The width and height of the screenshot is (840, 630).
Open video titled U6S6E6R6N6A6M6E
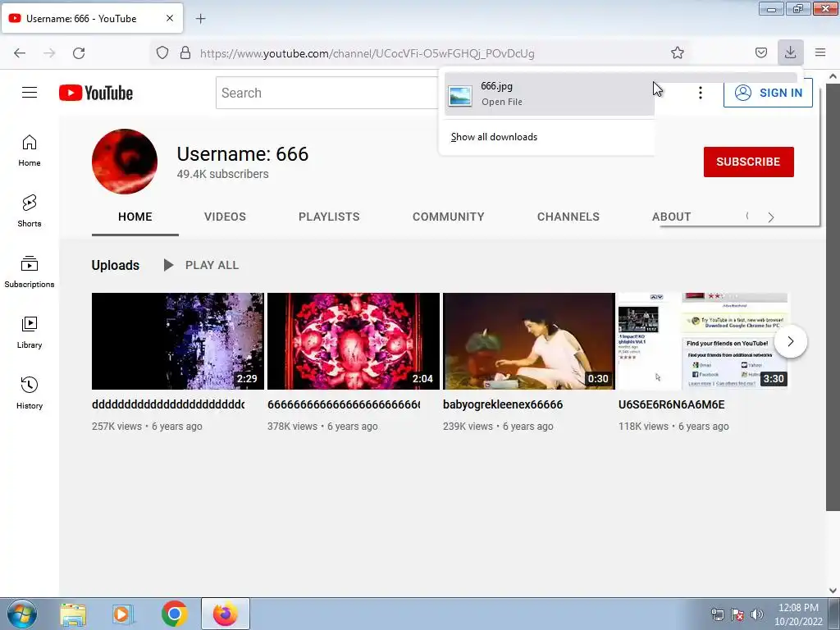point(671,404)
